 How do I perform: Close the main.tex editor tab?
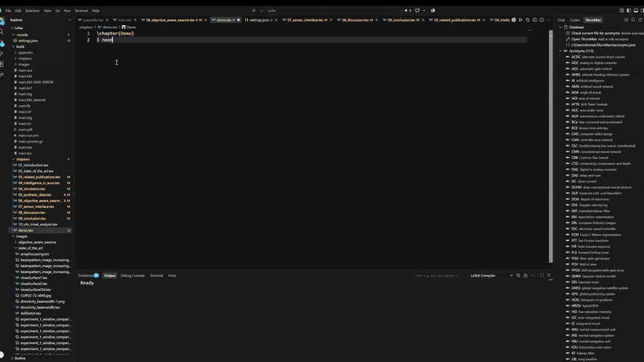point(135,19)
